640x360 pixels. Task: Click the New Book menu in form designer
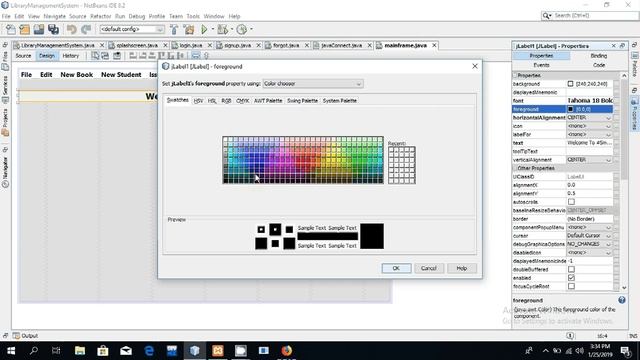click(77, 75)
